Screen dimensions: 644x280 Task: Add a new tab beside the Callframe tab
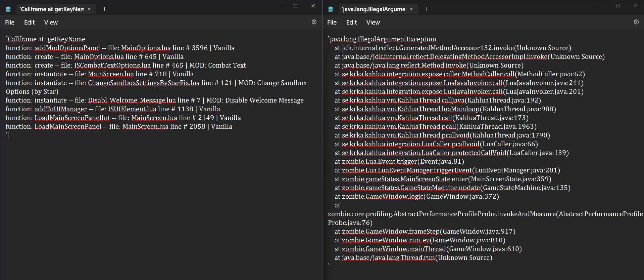pyautogui.click(x=104, y=9)
